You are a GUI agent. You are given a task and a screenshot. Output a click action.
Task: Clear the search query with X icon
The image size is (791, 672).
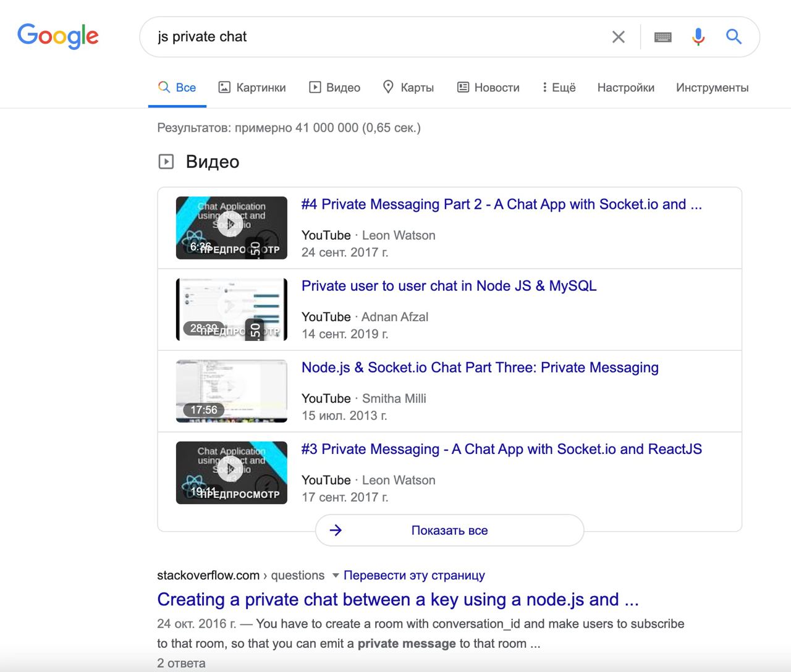618,37
